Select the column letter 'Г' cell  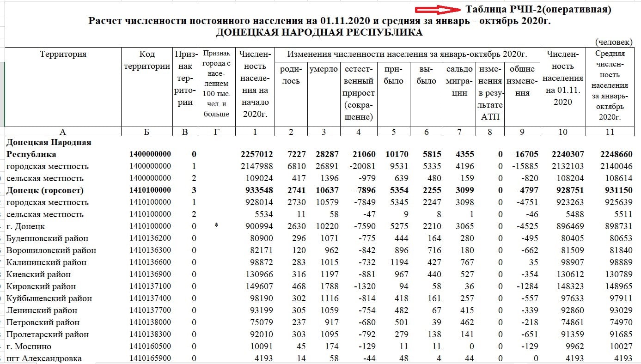(217, 132)
